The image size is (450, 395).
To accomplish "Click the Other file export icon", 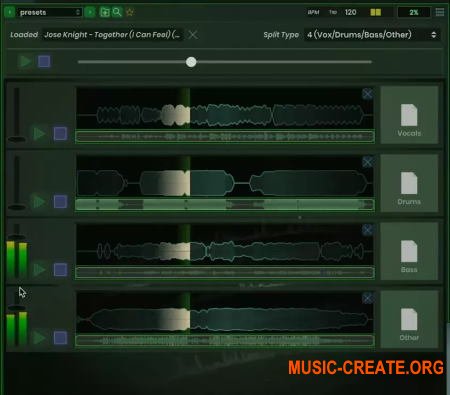I will click(x=409, y=319).
